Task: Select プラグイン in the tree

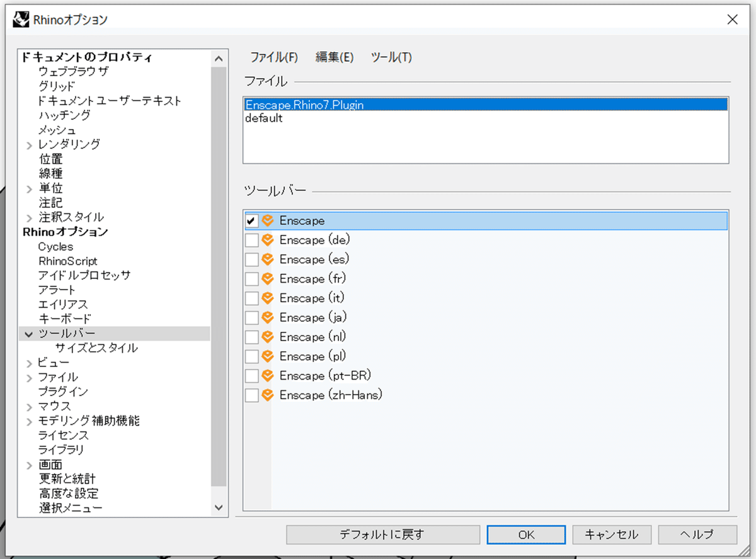Action: (x=63, y=392)
